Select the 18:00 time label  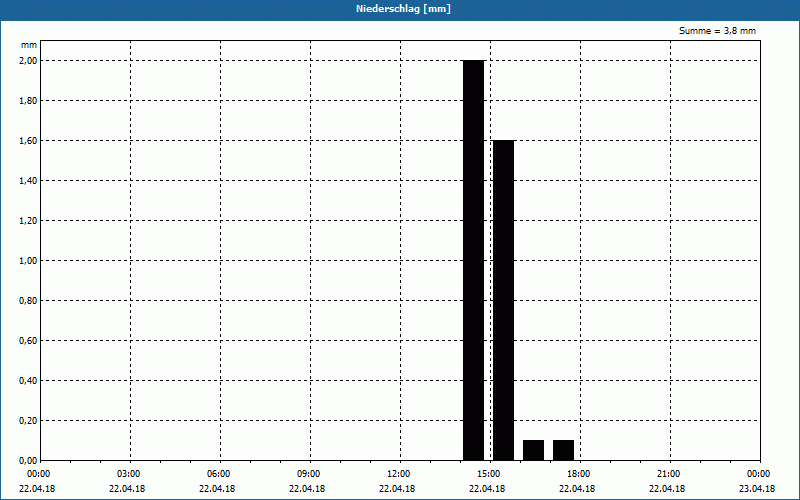579,474
